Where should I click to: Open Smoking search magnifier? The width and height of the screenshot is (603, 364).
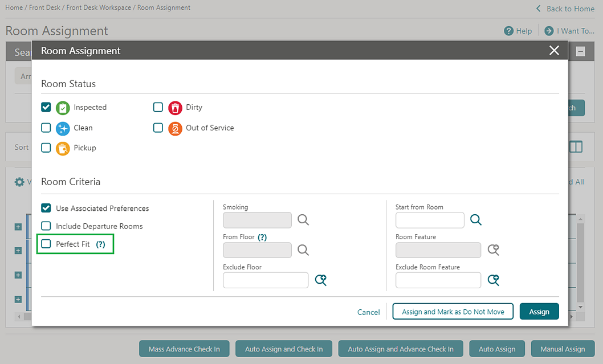[x=303, y=220]
